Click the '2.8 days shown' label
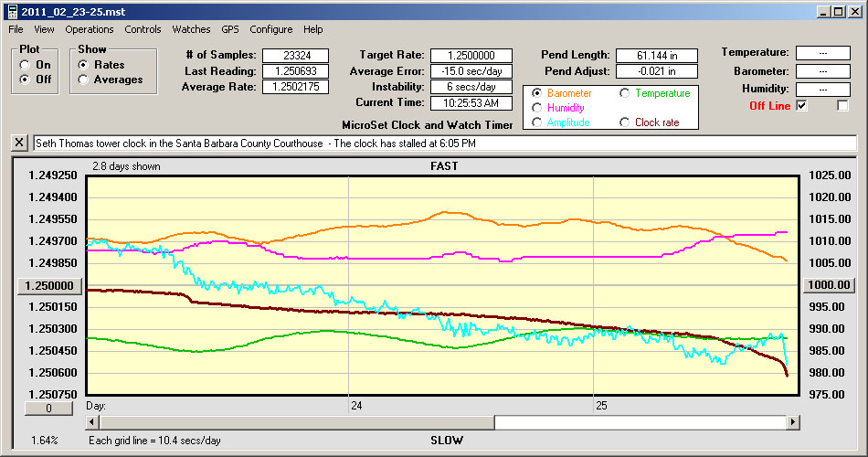868x457 pixels. pyautogui.click(x=126, y=166)
